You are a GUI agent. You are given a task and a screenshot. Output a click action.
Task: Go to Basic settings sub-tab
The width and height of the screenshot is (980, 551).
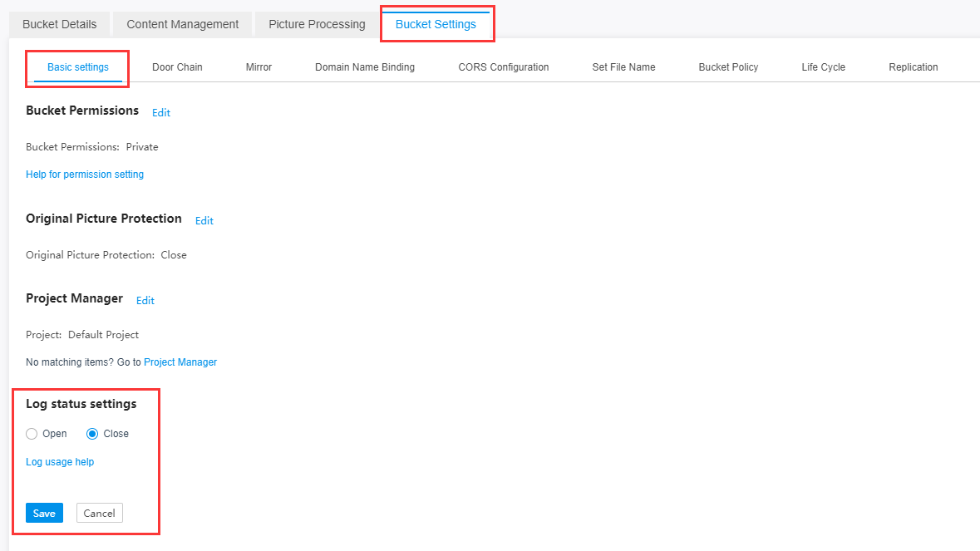tap(77, 67)
